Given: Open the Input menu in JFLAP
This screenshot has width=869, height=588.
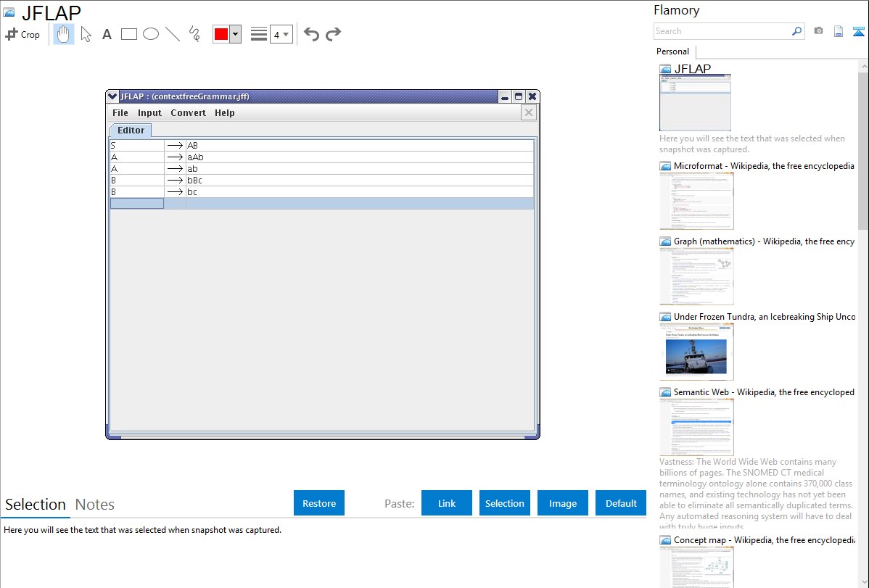Looking at the screenshot, I should (149, 113).
